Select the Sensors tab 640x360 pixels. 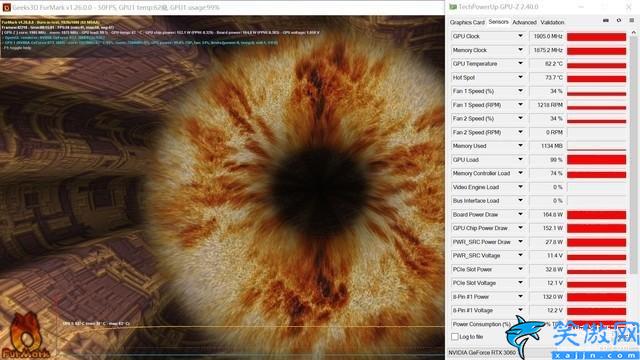[x=498, y=22]
